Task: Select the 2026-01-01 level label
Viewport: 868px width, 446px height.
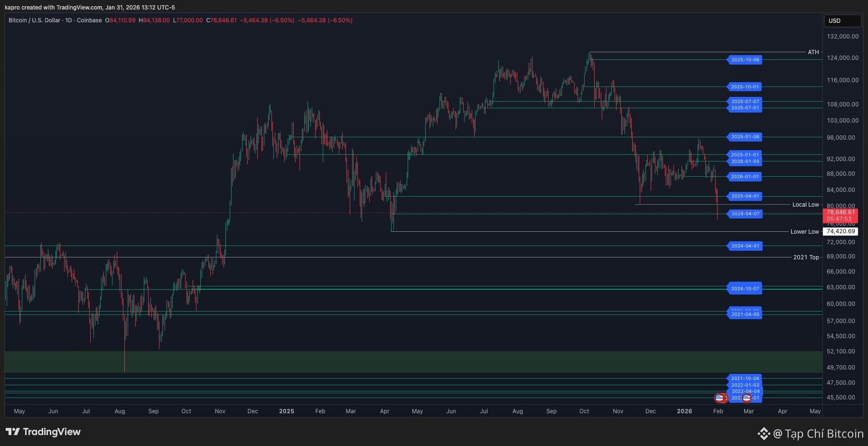Action: (745, 177)
